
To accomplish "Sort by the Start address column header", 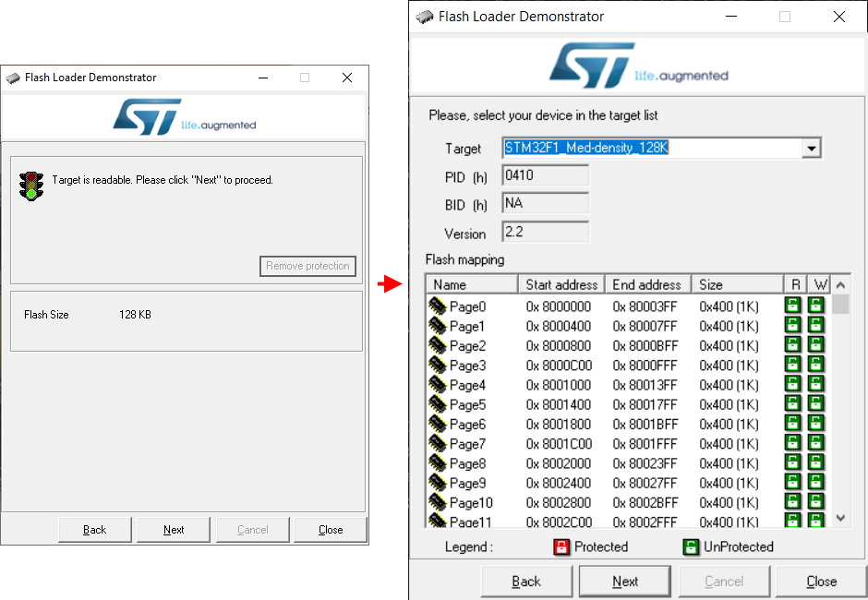I will coord(561,284).
